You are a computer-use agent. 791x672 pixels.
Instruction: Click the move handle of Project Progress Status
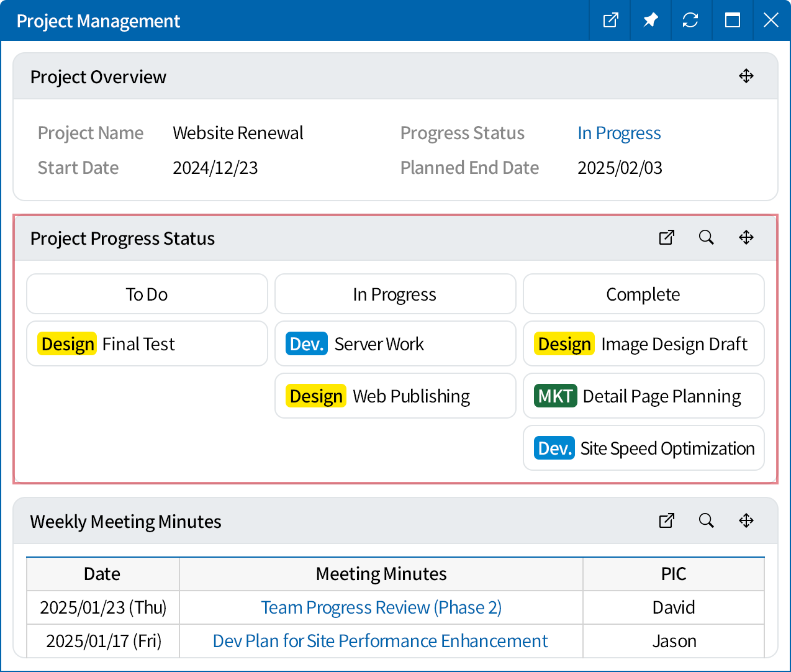[746, 238]
